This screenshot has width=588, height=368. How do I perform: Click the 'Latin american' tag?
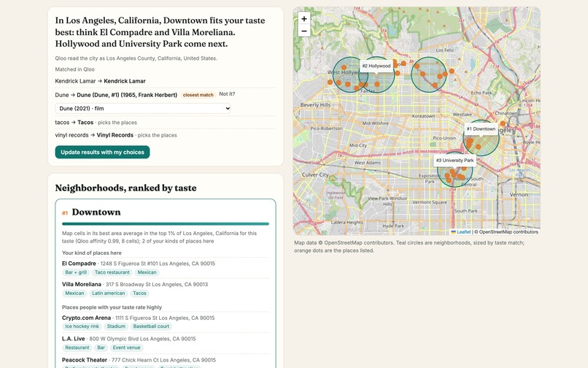point(109,294)
